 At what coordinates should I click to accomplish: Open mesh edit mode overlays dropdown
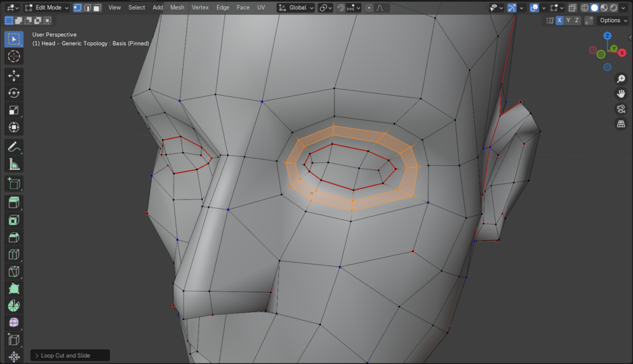point(557,7)
